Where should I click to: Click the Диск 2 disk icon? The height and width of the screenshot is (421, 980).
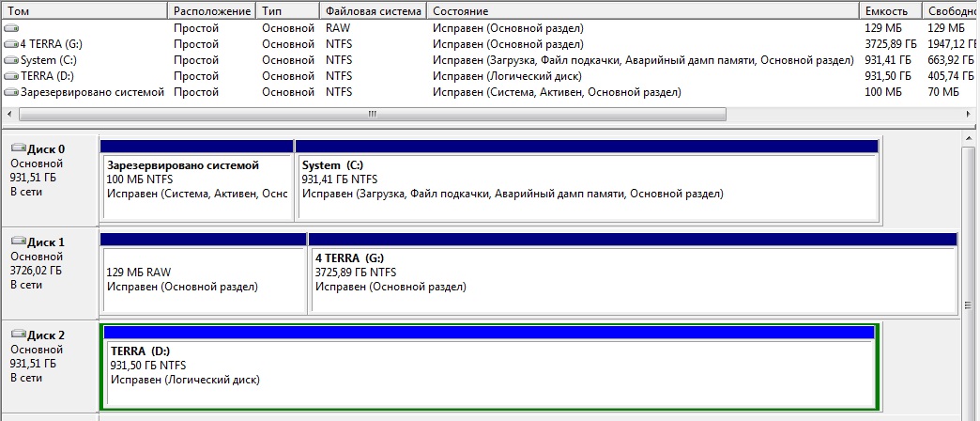point(20,334)
